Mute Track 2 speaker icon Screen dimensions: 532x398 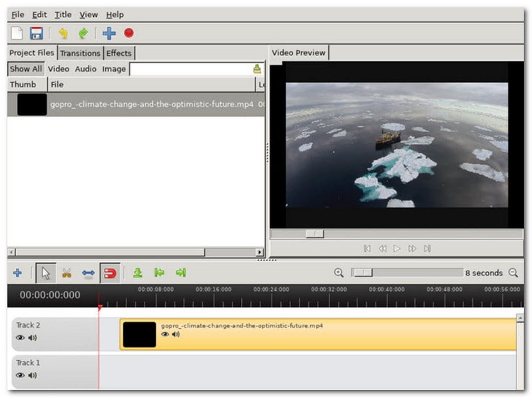click(33, 337)
